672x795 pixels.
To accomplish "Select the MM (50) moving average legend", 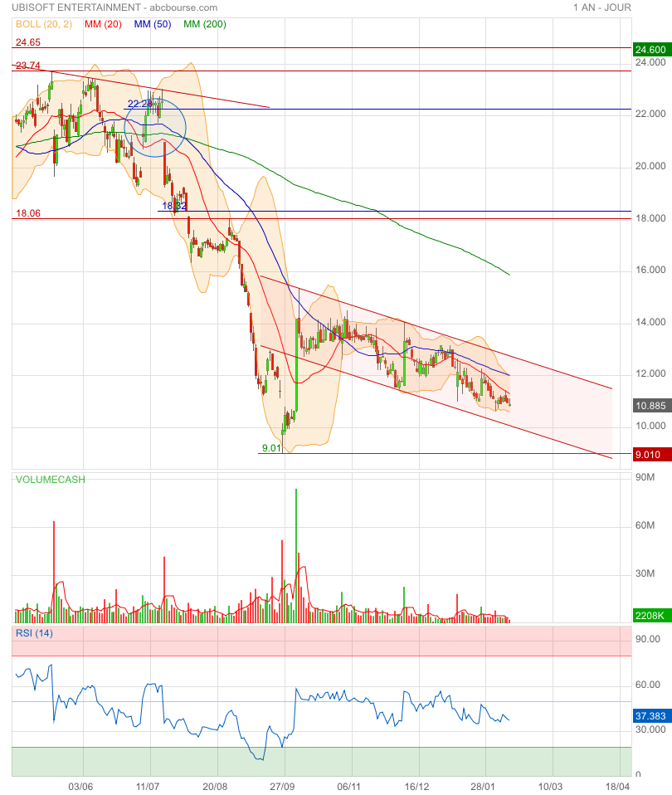I will point(153,24).
